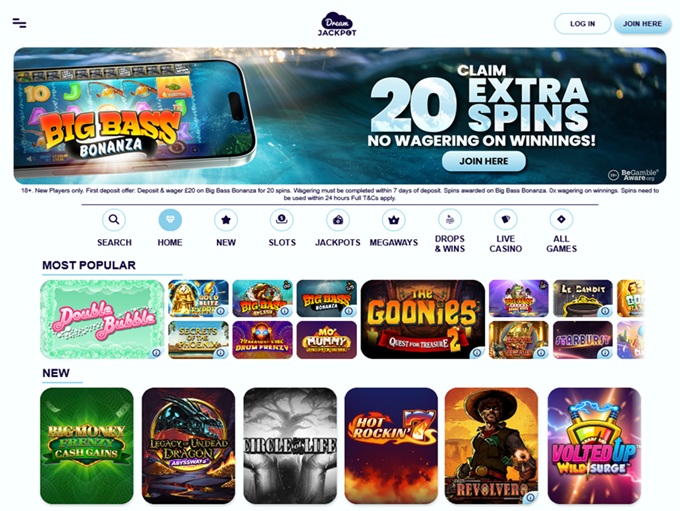Click the LOG IN button
Image resolution: width=680 pixels, height=511 pixels.
pyautogui.click(x=582, y=24)
